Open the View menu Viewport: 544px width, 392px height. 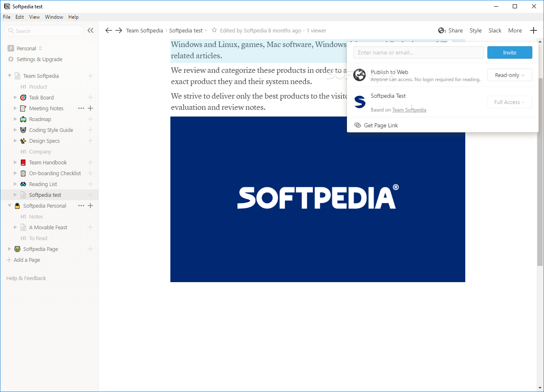35,17
